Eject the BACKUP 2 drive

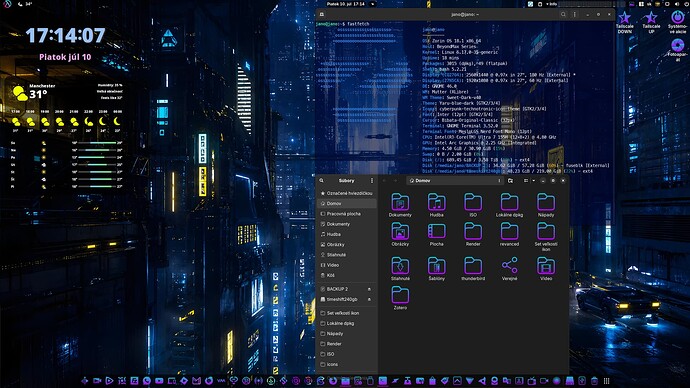369,289
